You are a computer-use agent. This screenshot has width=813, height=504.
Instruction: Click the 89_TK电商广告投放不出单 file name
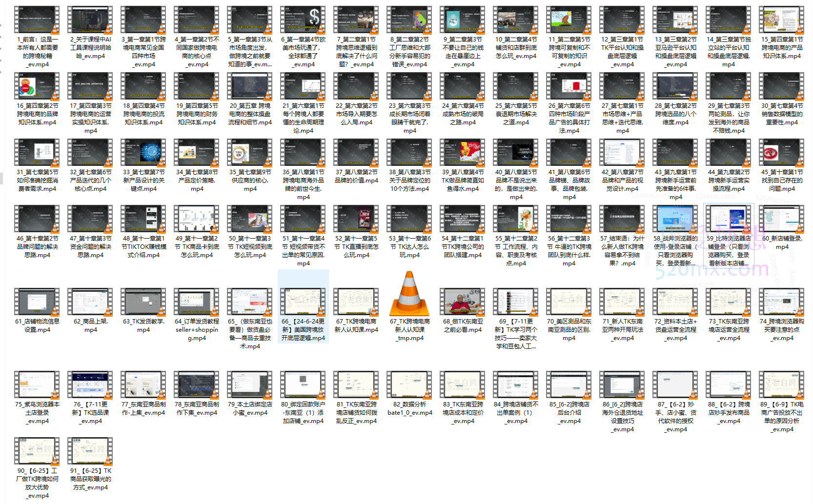coord(781,417)
